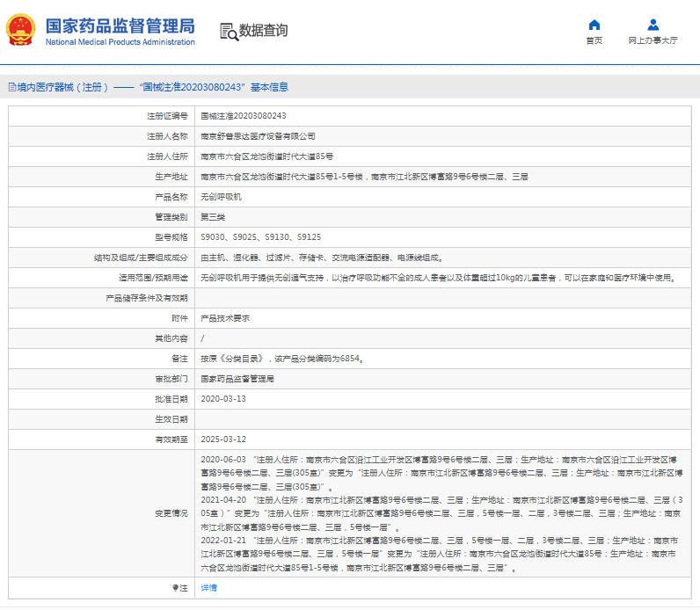Click the registrant name 南京舒普思达医疗设备有限公司
The image size is (700, 610).
pyautogui.click(x=258, y=136)
